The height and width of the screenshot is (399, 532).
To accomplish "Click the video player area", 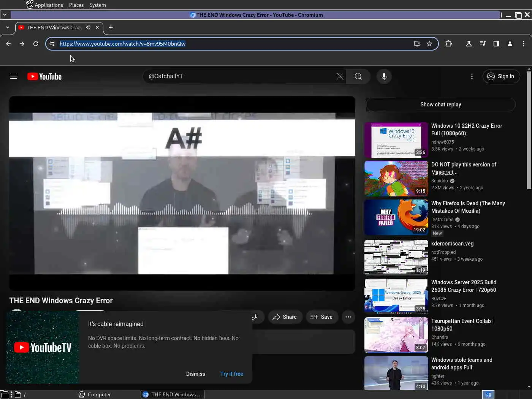I will pyautogui.click(x=182, y=193).
